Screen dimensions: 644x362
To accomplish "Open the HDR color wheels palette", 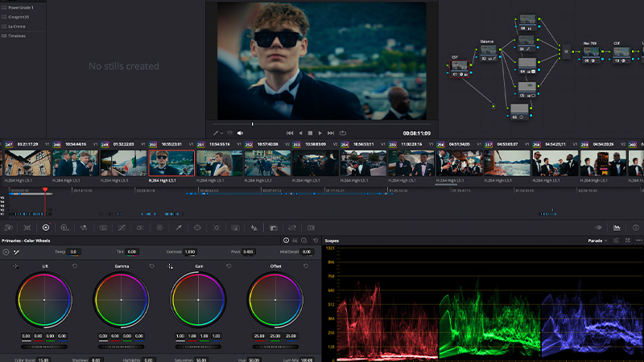I will 64,228.
